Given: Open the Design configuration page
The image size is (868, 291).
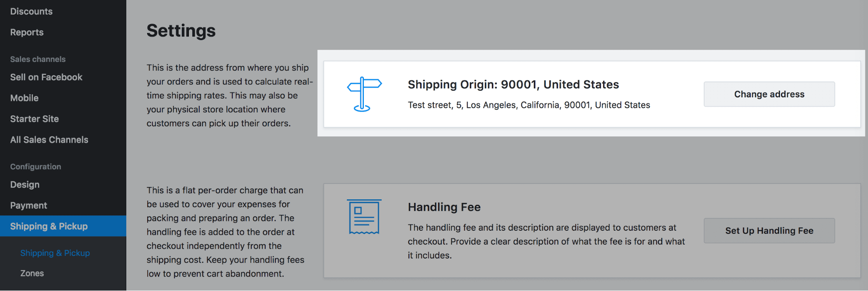Looking at the screenshot, I should coord(25,185).
